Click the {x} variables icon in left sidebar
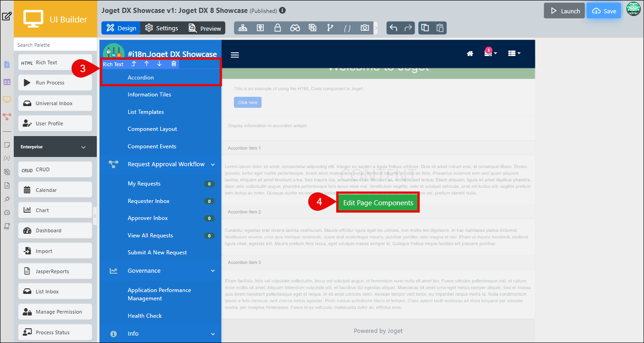 coord(7,158)
